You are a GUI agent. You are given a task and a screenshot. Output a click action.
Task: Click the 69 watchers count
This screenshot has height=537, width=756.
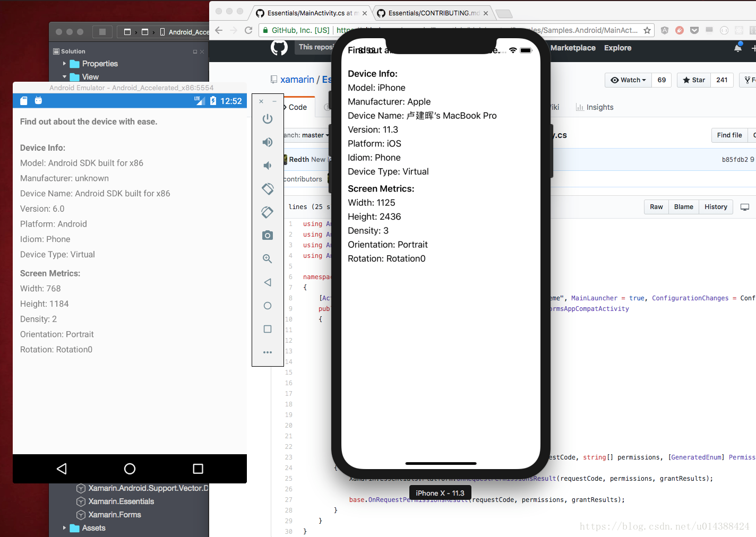661,80
